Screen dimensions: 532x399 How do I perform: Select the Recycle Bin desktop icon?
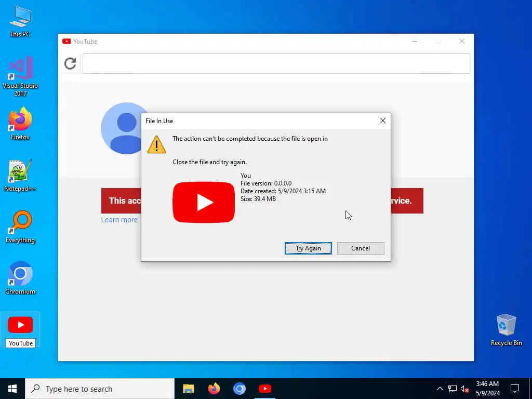click(x=506, y=330)
